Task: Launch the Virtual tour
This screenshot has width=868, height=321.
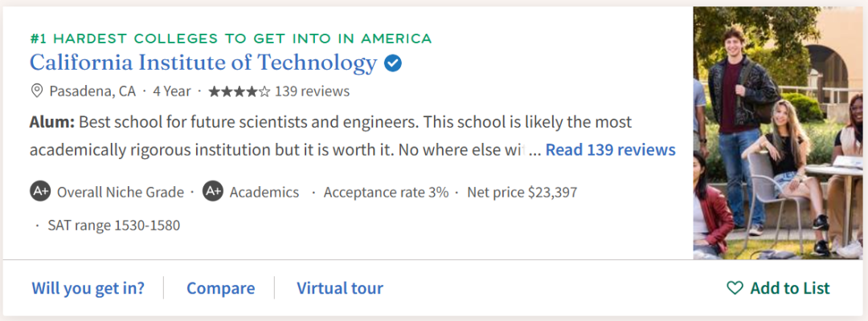Action: point(340,288)
